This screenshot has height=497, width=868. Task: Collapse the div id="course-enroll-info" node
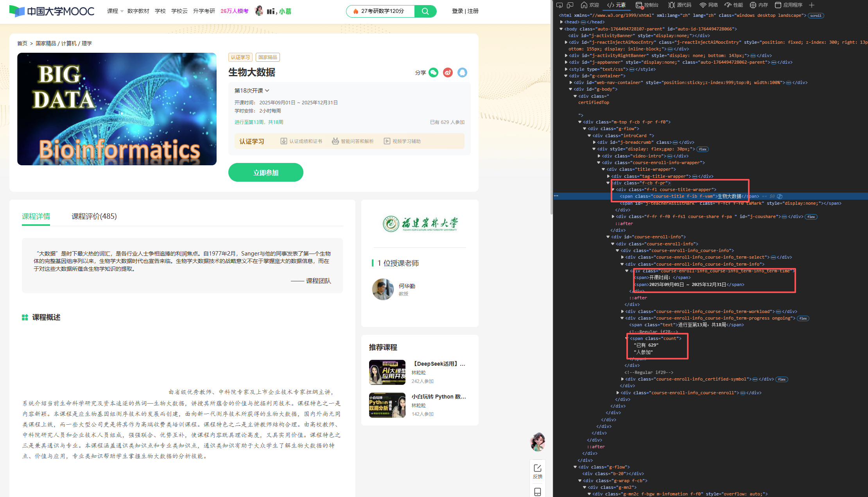[608, 237]
